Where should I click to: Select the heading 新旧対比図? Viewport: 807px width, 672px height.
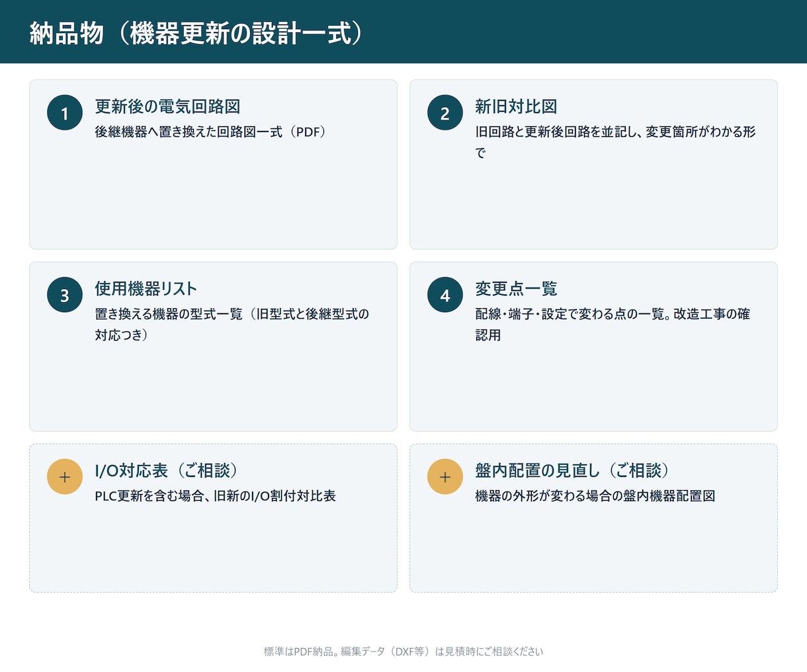coord(516,106)
